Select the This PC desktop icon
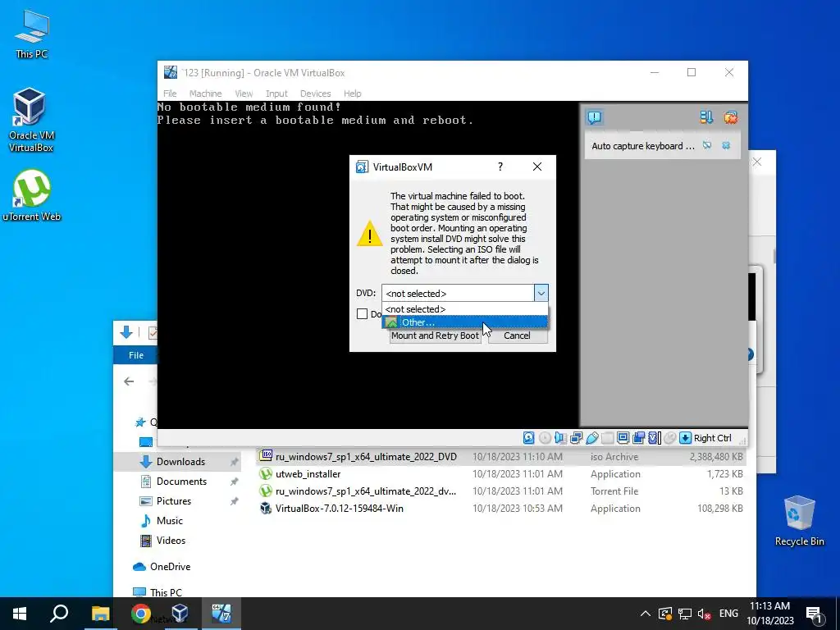 point(32,34)
